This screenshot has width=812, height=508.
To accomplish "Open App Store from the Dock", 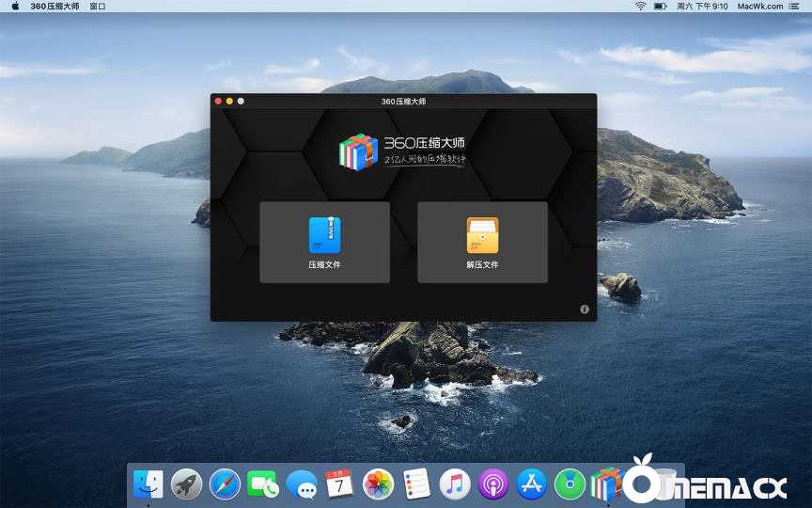I will click(532, 484).
